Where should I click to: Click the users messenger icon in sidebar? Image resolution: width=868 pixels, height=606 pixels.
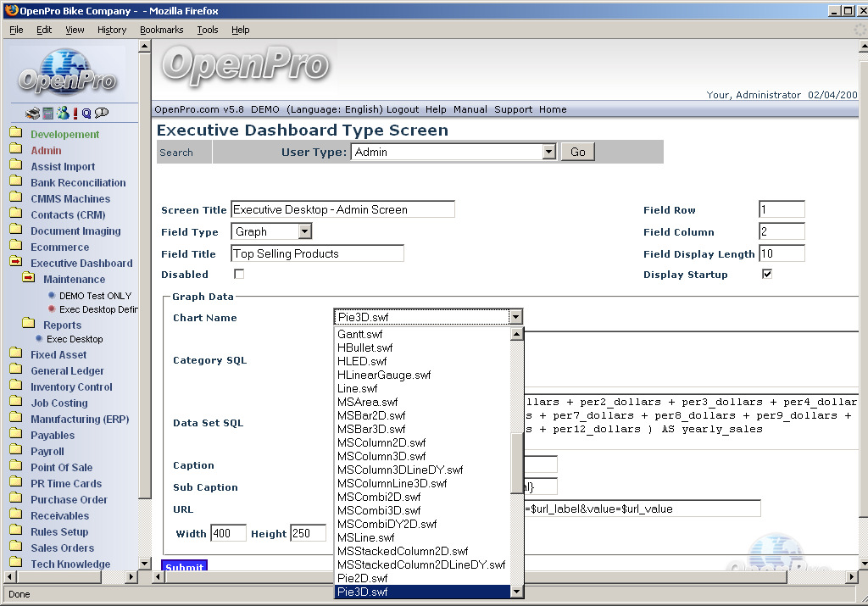62,113
